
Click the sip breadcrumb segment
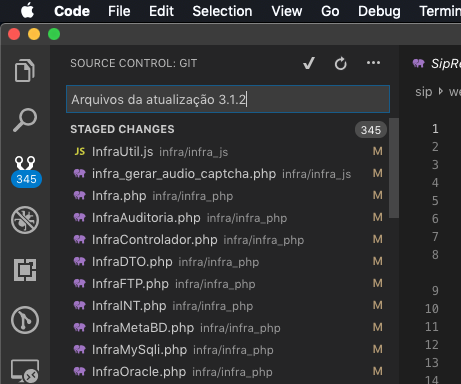[424, 92]
